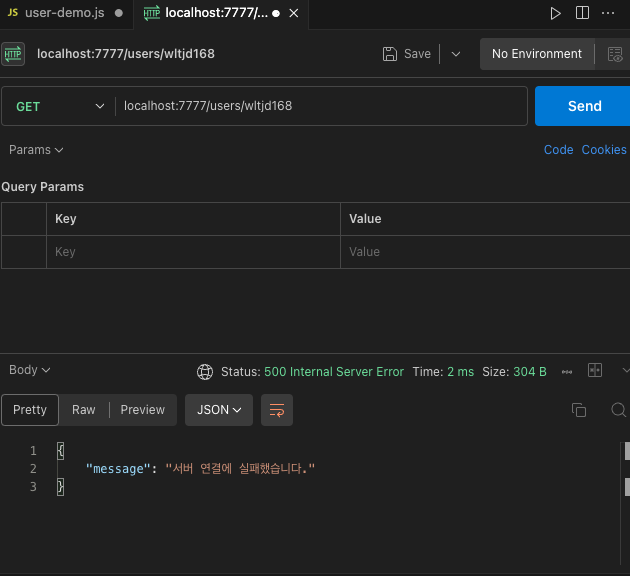Open the editor More Actions ellipsis menu
This screenshot has width=630, height=576.
point(608,13)
